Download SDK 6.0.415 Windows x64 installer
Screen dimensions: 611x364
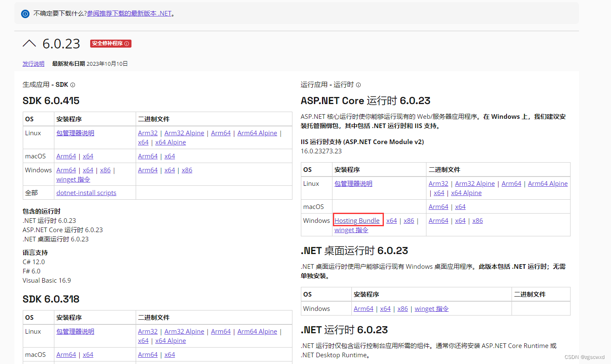point(88,170)
